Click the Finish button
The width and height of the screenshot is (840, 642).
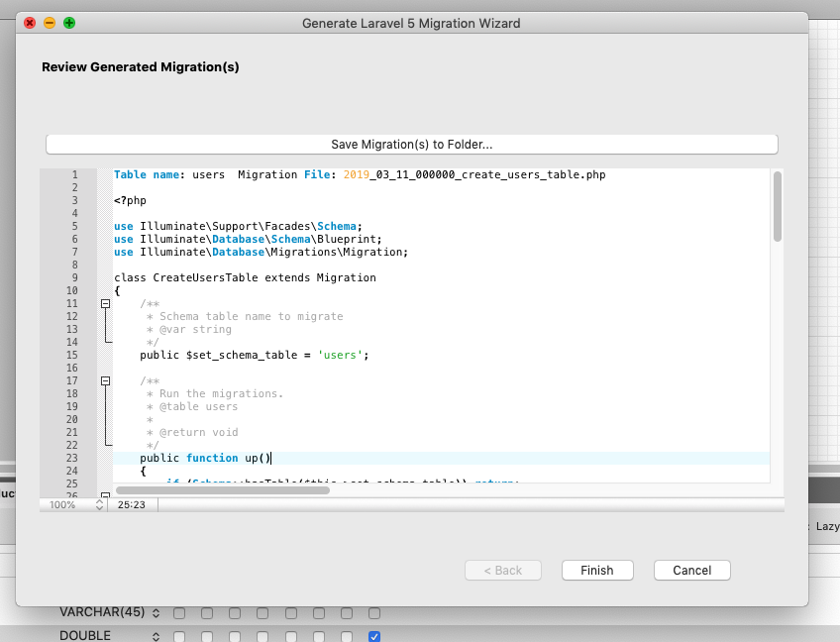[x=597, y=571]
